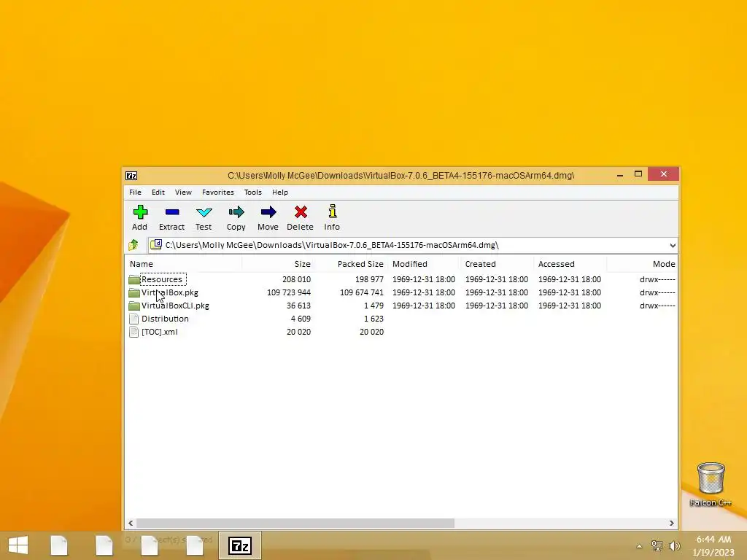The height and width of the screenshot is (560, 747).
Task: Run Test on the archive
Action: tap(204, 212)
